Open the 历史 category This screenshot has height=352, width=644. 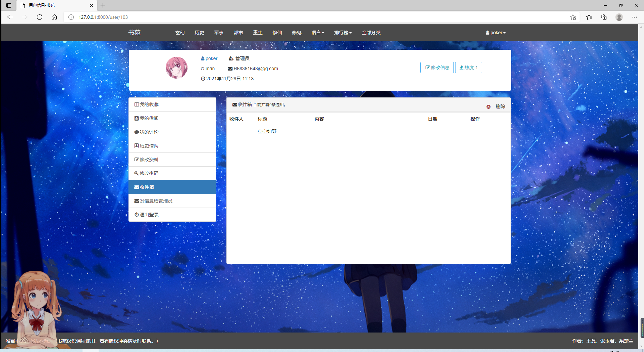click(x=200, y=33)
